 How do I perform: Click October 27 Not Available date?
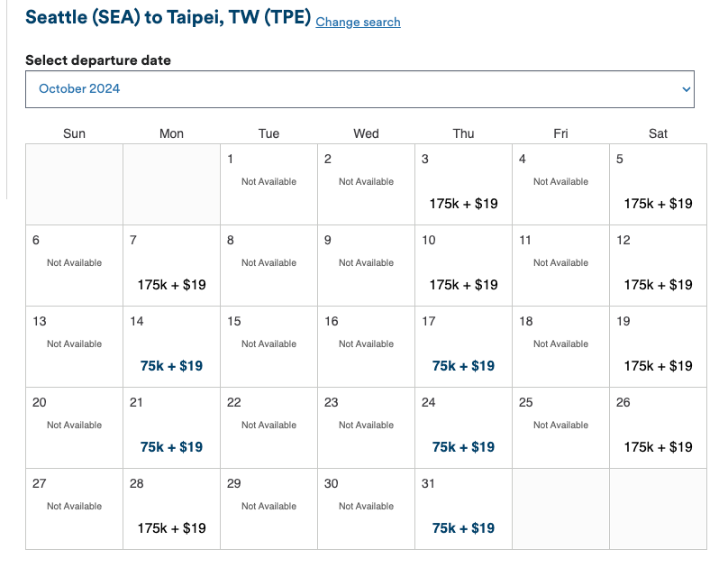pyautogui.click(x=74, y=508)
